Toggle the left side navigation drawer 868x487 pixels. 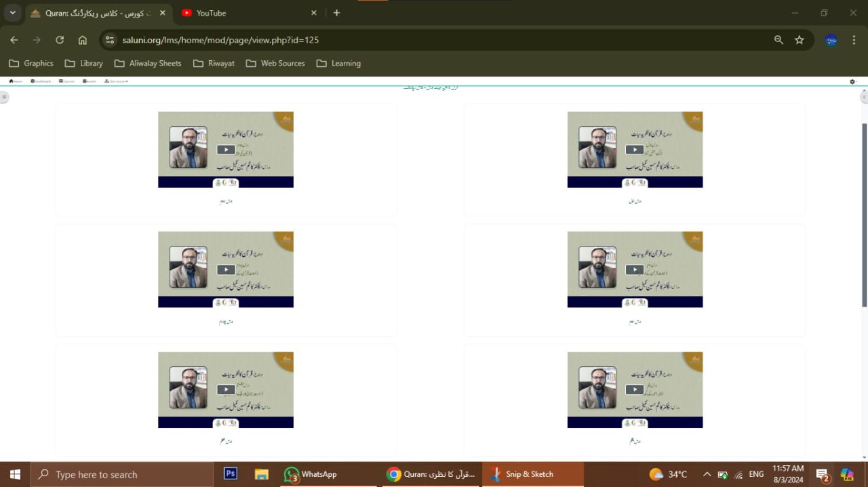pyautogui.click(x=4, y=97)
